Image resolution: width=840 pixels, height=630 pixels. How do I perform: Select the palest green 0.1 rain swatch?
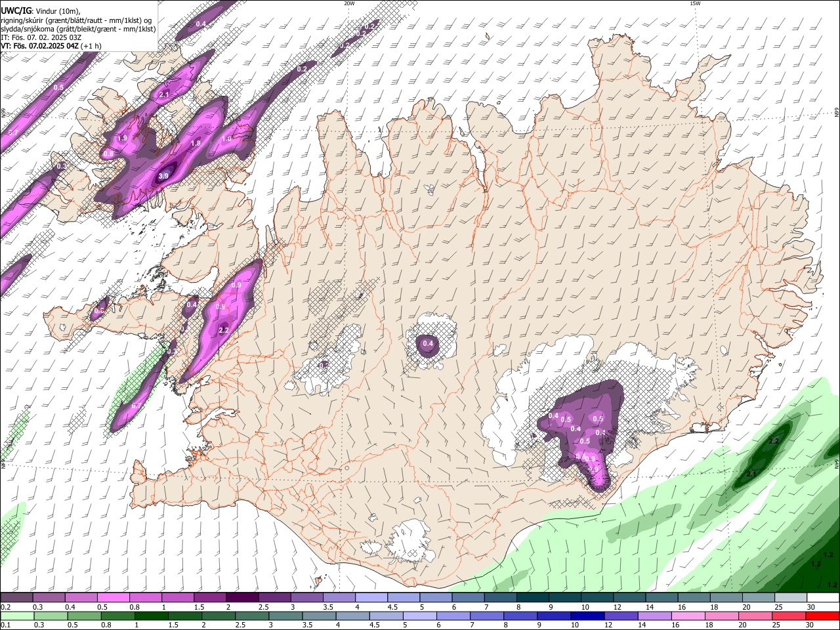point(17,616)
